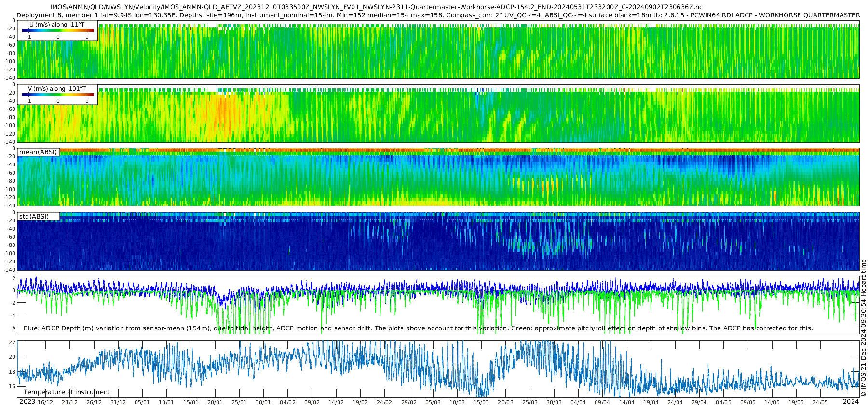This screenshot has width=868, height=410.
Task: Click the ADCP depth variation line plot
Action: point(438,305)
